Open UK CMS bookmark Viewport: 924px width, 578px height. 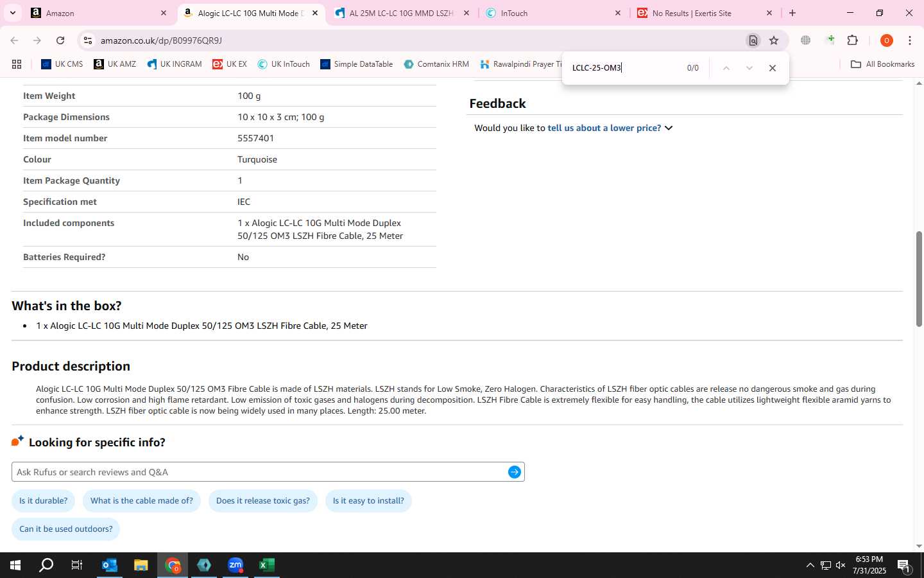click(62, 64)
